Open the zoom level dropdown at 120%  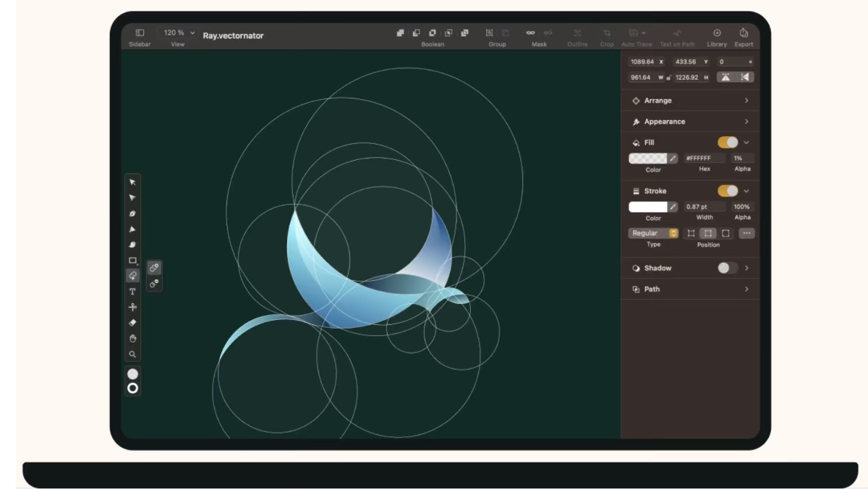(x=178, y=33)
